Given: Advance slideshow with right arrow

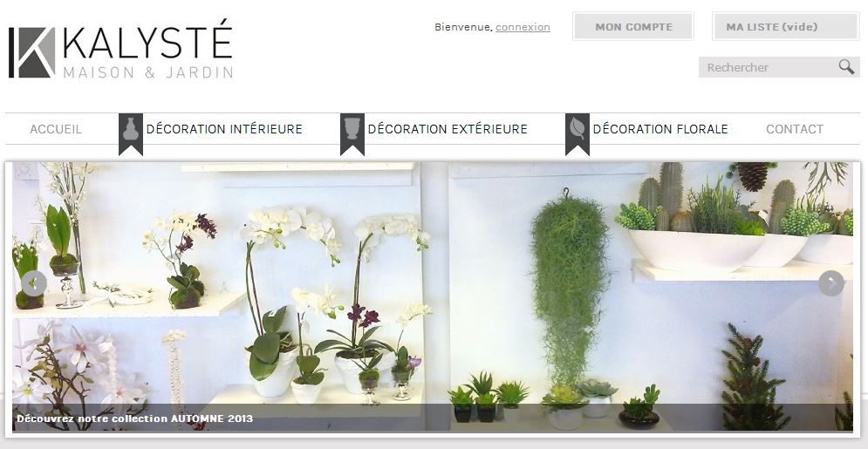Looking at the screenshot, I should tap(831, 283).
